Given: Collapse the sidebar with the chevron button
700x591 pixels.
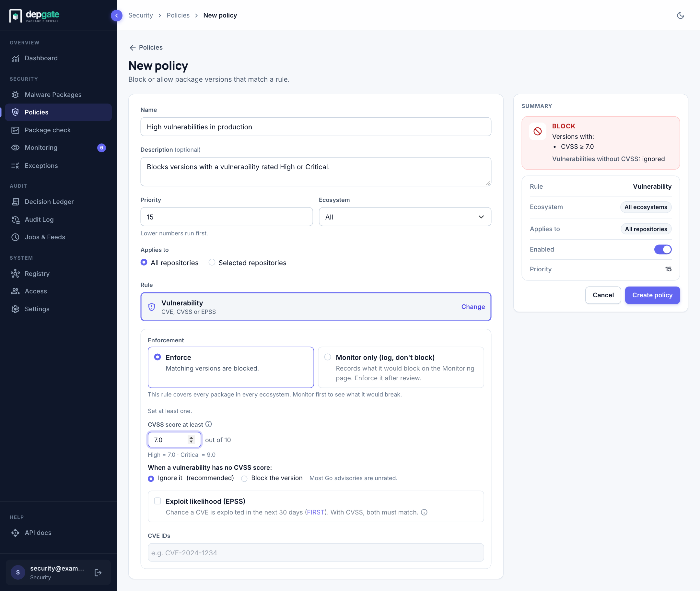Looking at the screenshot, I should click(117, 16).
